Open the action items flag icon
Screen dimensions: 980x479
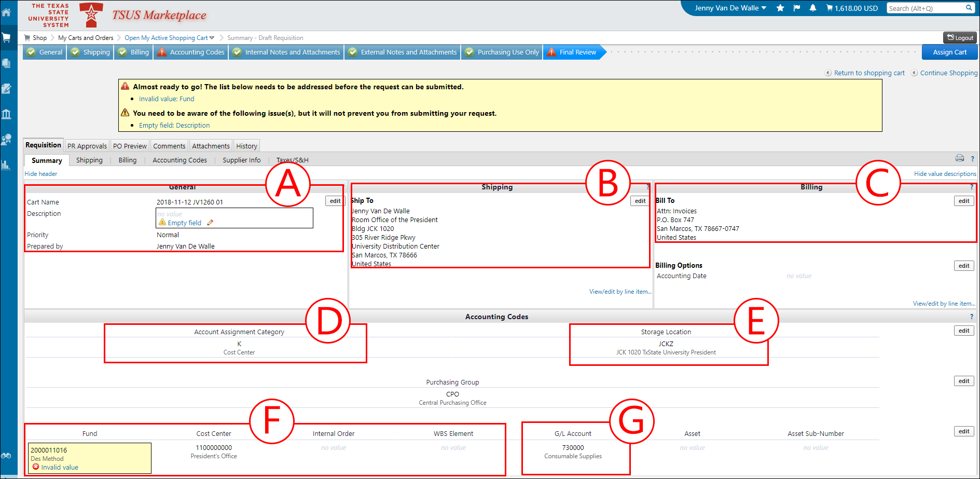click(x=797, y=8)
